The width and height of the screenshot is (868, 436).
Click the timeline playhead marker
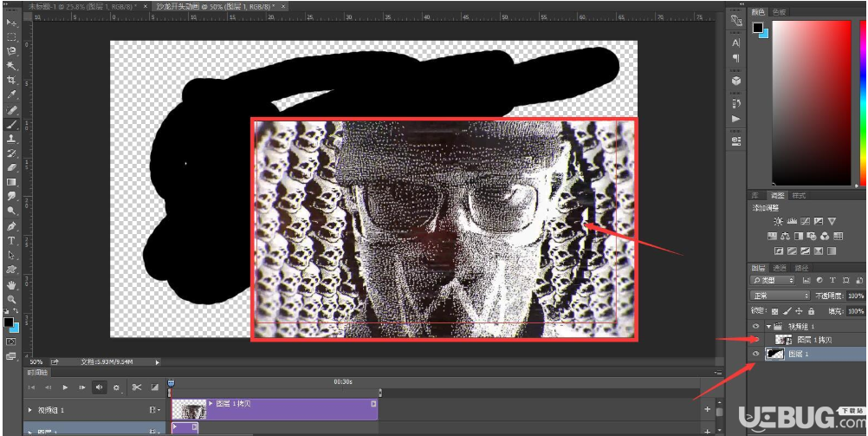171,383
